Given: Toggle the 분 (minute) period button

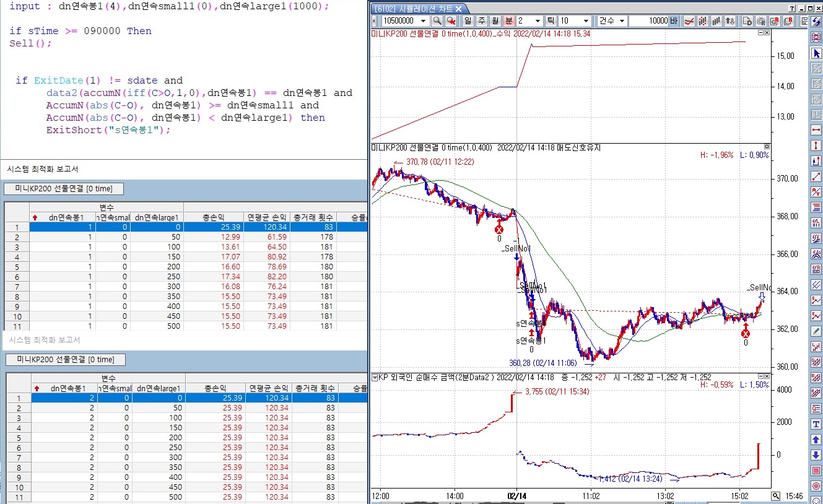Looking at the screenshot, I should [x=508, y=21].
